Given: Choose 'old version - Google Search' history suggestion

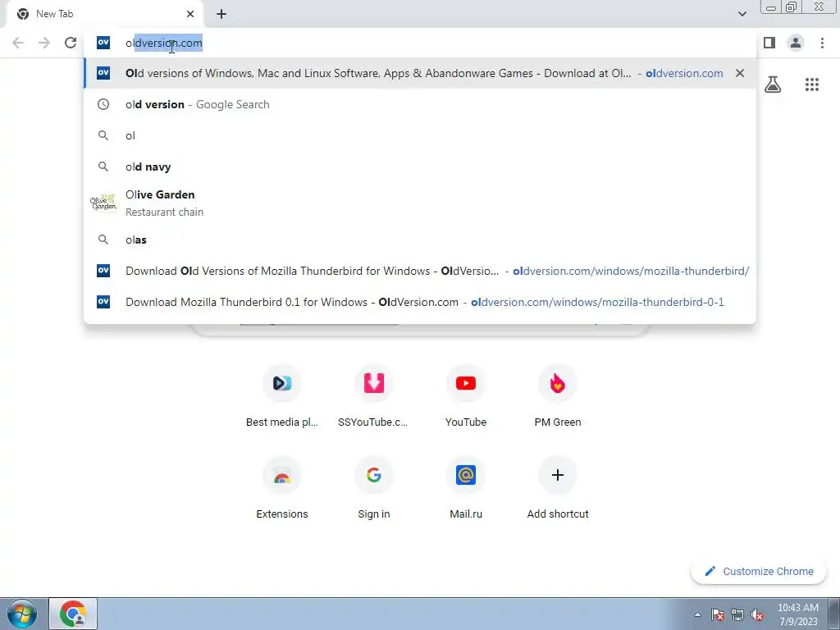Looking at the screenshot, I should click(x=420, y=104).
